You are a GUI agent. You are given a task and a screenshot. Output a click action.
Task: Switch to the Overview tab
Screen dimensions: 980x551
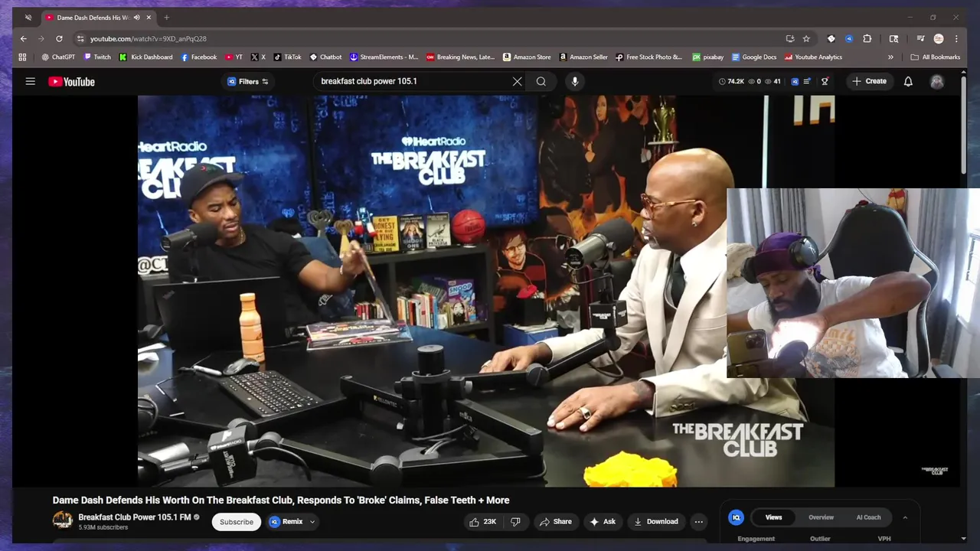(x=821, y=517)
